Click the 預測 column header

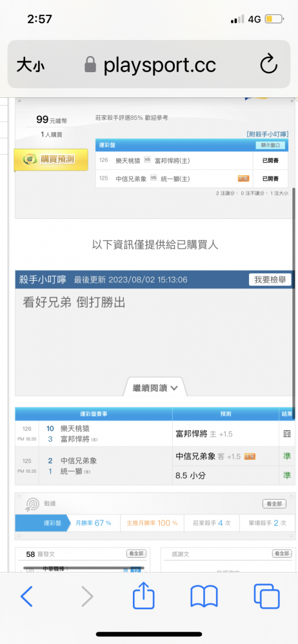click(226, 413)
